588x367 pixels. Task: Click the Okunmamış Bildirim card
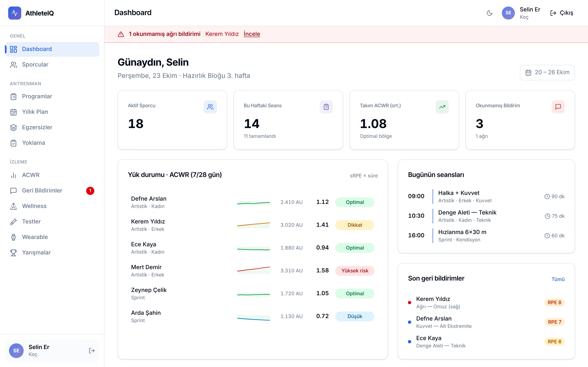click(x=520, y=120)
